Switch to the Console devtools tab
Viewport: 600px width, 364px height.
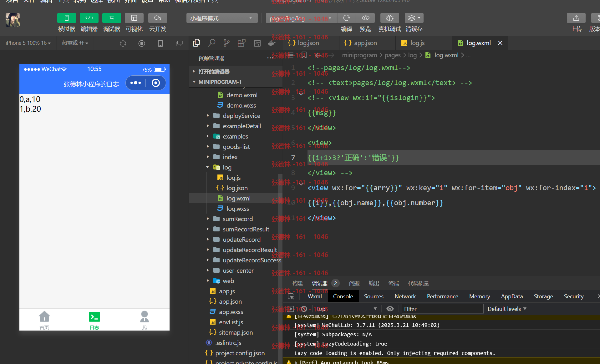343,296
